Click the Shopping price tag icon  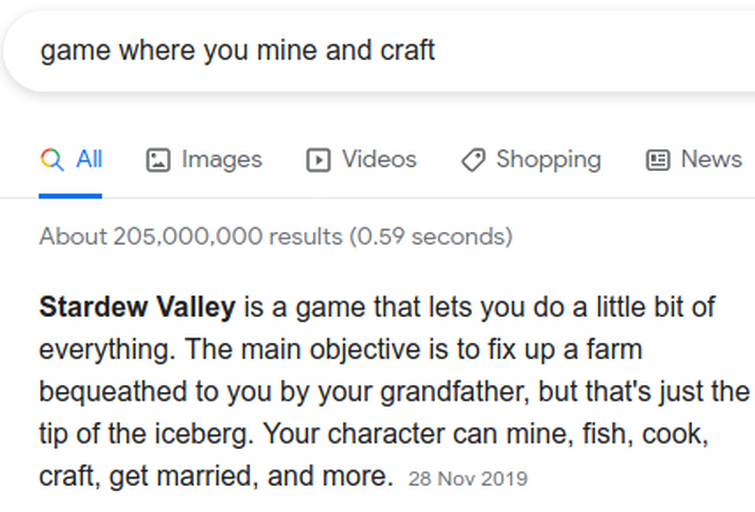tap(472, 160)
